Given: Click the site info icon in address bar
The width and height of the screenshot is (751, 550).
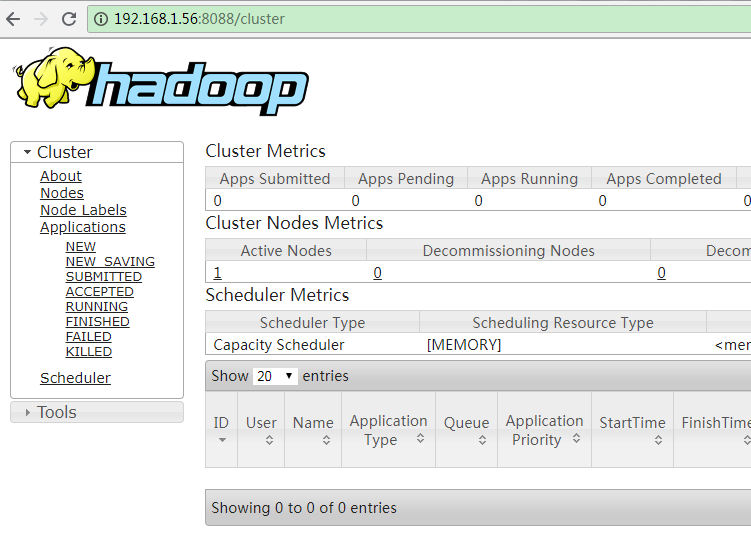Looking at the screenshot, I should tap(102, 19).
